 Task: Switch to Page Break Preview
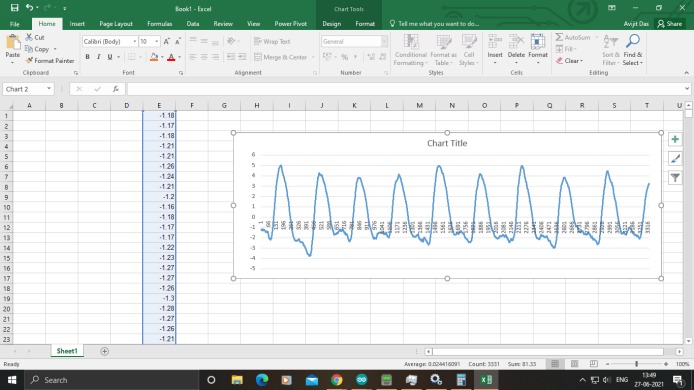point(594,364)
